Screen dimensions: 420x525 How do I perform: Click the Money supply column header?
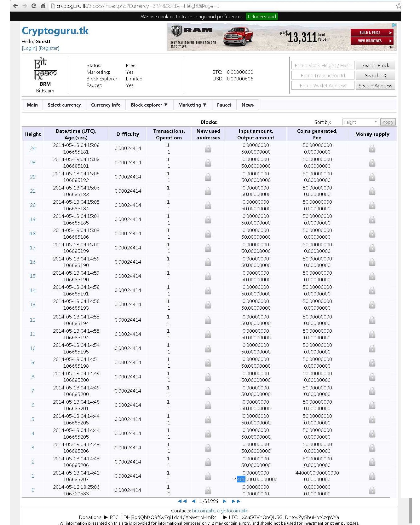pos(372,134)
